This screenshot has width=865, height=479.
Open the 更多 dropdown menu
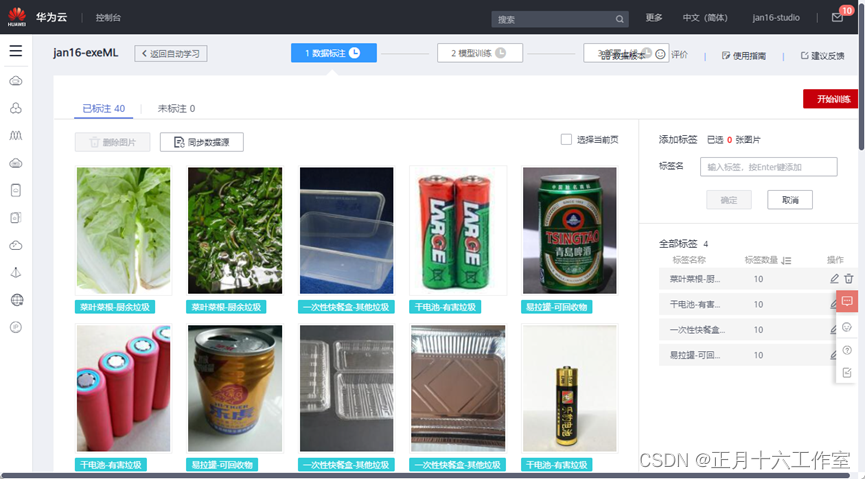click(654, 18)
